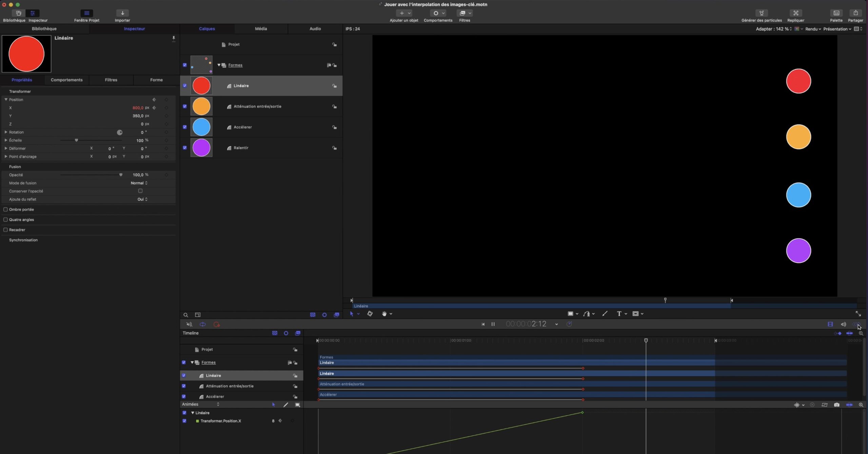
Task: Open the Filtres toolbar menu
Action: [x=465, y=13]
